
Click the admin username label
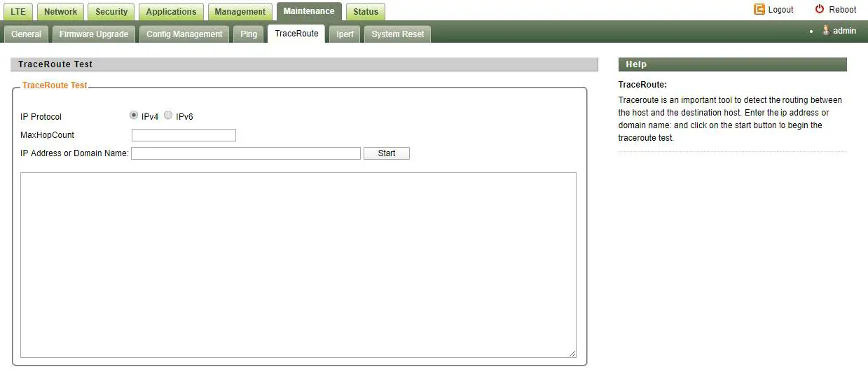tap(844, 31)
